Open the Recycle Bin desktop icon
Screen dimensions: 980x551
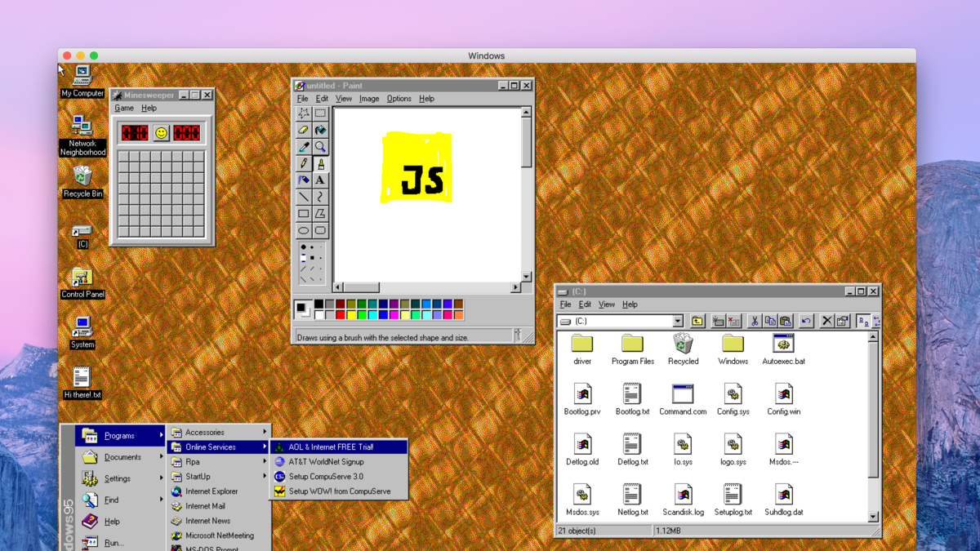click(82, 178)
